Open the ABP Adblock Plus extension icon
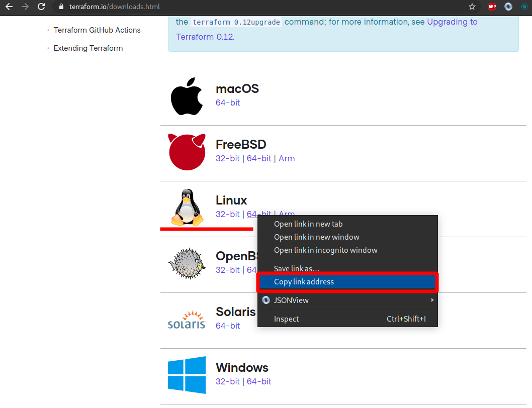Screen dimensions: 532x408 [492, 7]
